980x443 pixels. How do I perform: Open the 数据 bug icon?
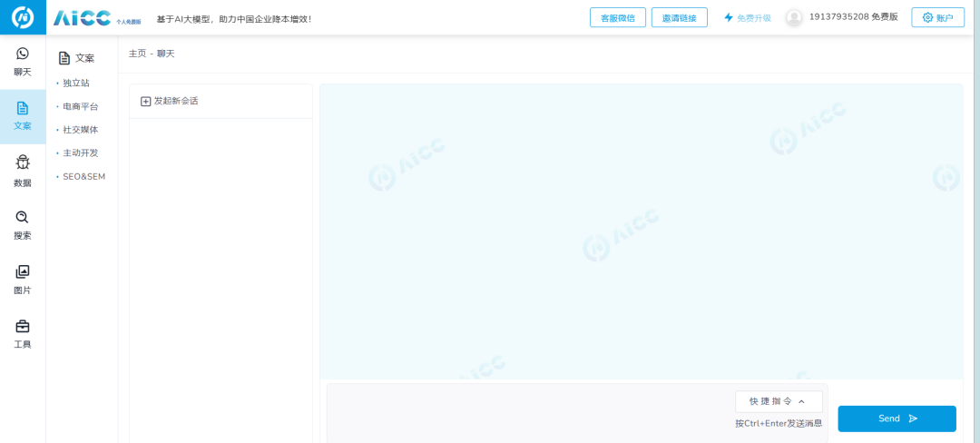23,162
